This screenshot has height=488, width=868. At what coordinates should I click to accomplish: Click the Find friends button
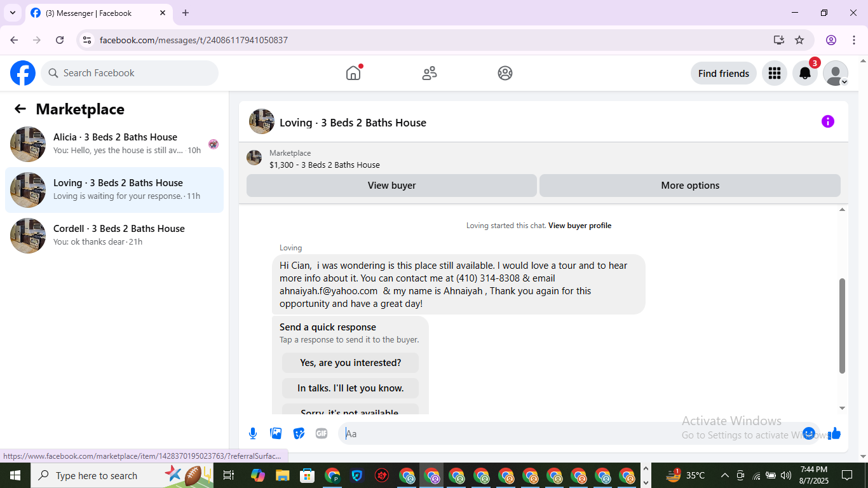point(724,73)
